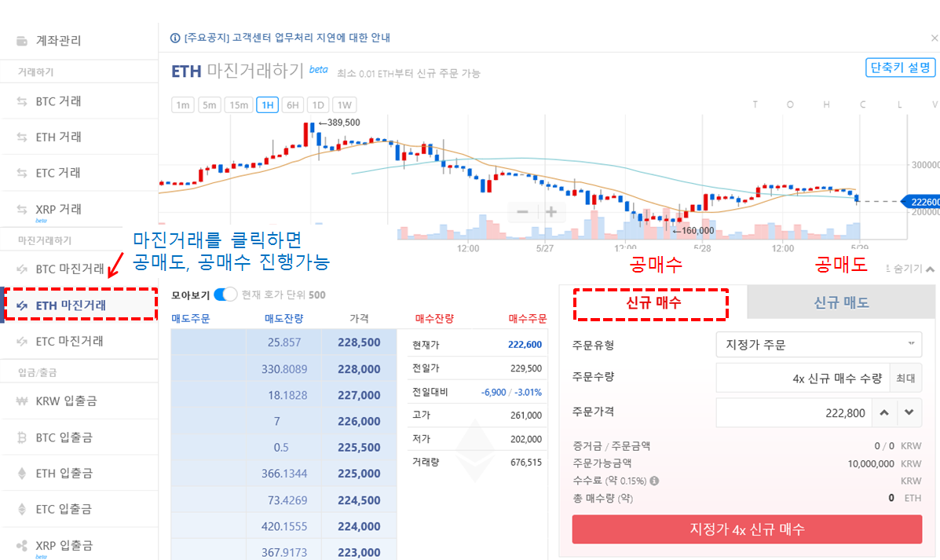The height and width of the screenshot is (560, 940).
Task: Open the 지정가 주문 order type dropdown
Action: click(x=819, y=344)
